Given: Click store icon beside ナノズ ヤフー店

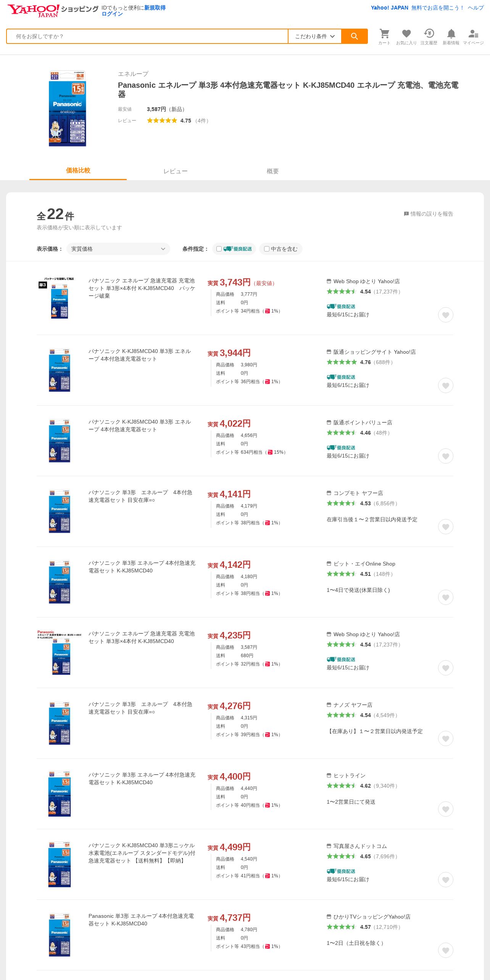Looking at the screenshot, I should point(329,705).
